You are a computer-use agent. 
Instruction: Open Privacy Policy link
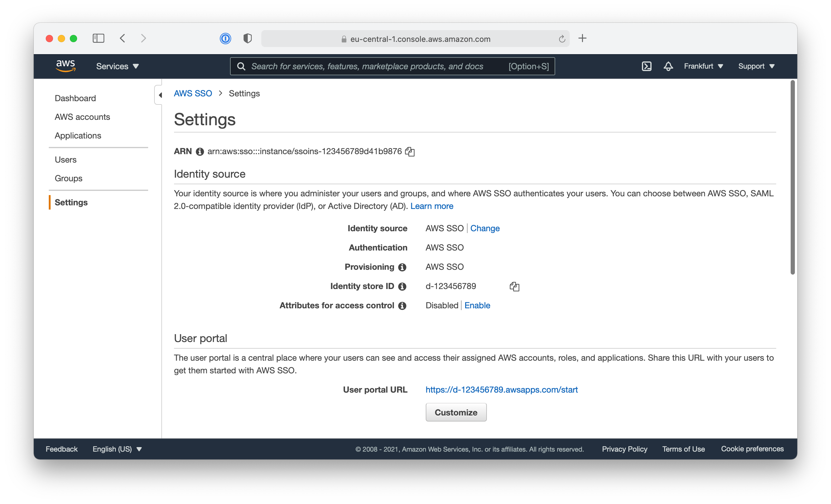coord(624,449)
